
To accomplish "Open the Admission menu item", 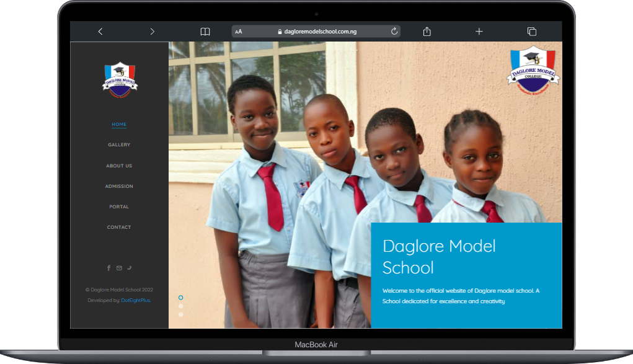I will click(119, 187).
